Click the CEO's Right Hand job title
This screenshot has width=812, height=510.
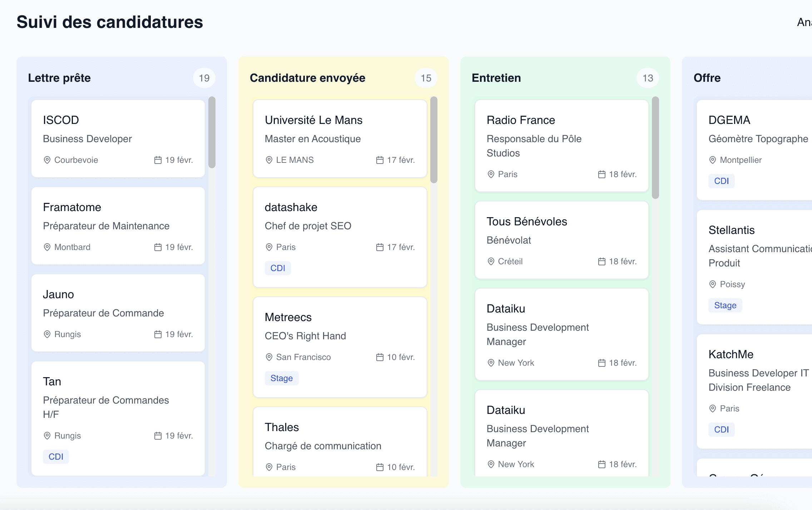pos(305,336)
